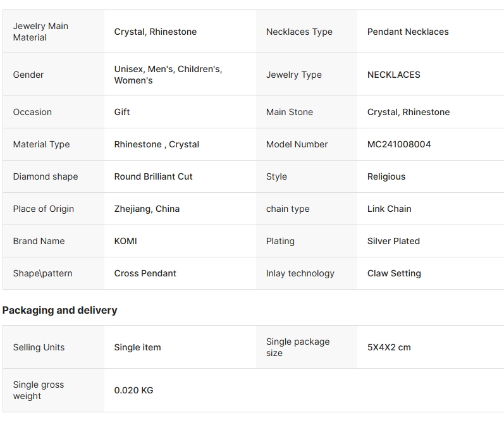Click the 'Religious' style value
Screen dimensions: 504x425
[x=386, y=176]
